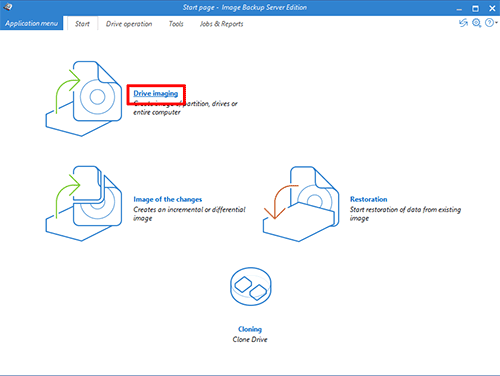This screenshot has height=376, width=500.
Task: Open the Image of the changes link
Action: 168,199
